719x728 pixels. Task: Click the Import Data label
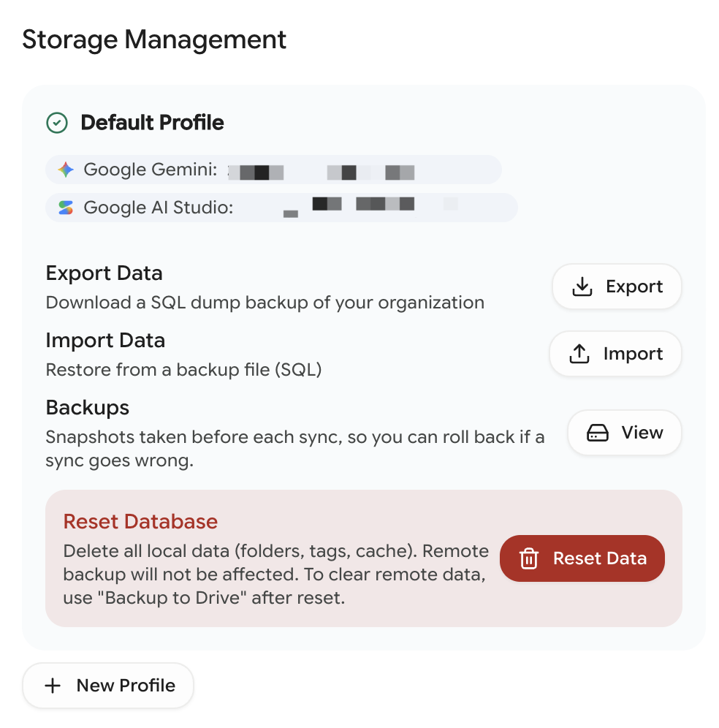click(105, 341)
